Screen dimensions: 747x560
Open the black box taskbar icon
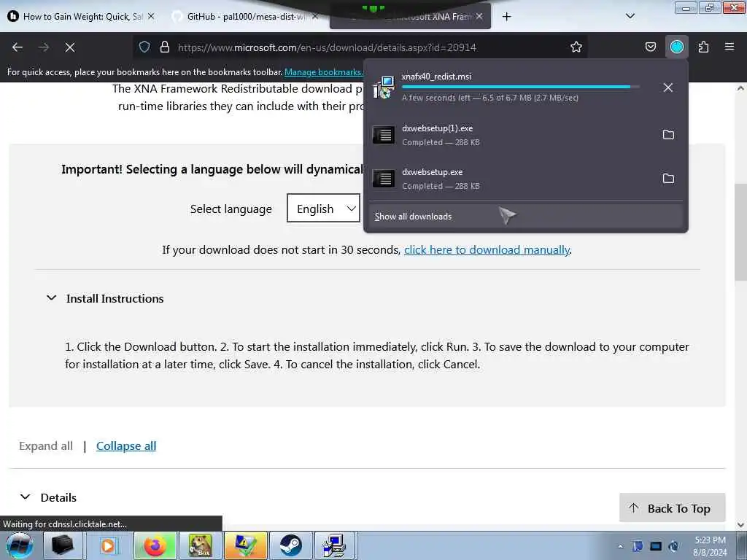[63, 545]
